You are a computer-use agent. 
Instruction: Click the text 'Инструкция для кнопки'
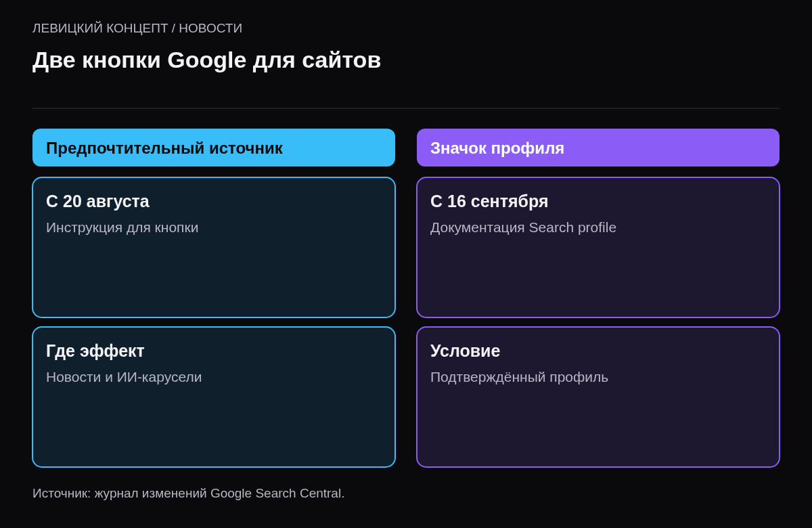[122, 227]
